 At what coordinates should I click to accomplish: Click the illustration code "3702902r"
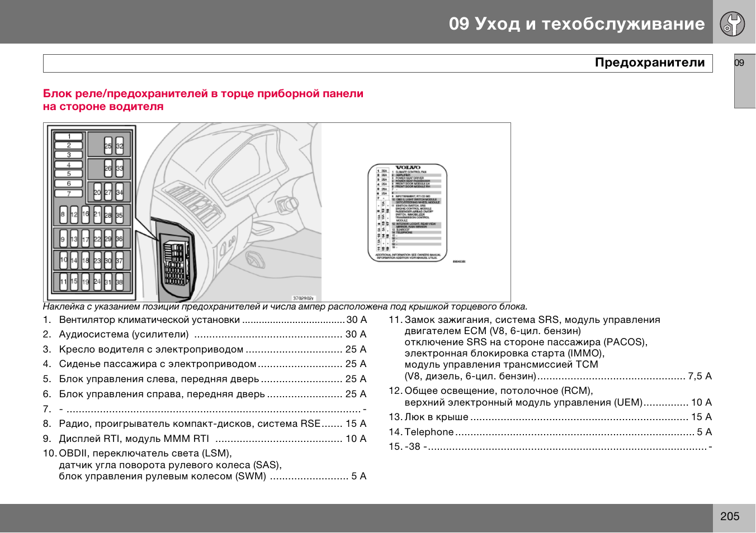[304, 298]
